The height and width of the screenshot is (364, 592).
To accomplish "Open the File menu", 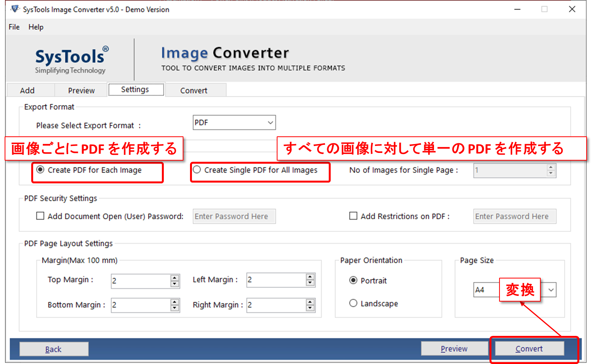I will click(x=13, y=27).
